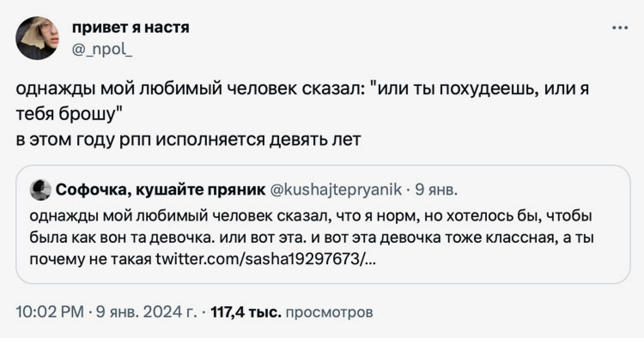Click the привет я настя profile avatar
The width and height of the screenshot is (644, 338).
[36, 38]
